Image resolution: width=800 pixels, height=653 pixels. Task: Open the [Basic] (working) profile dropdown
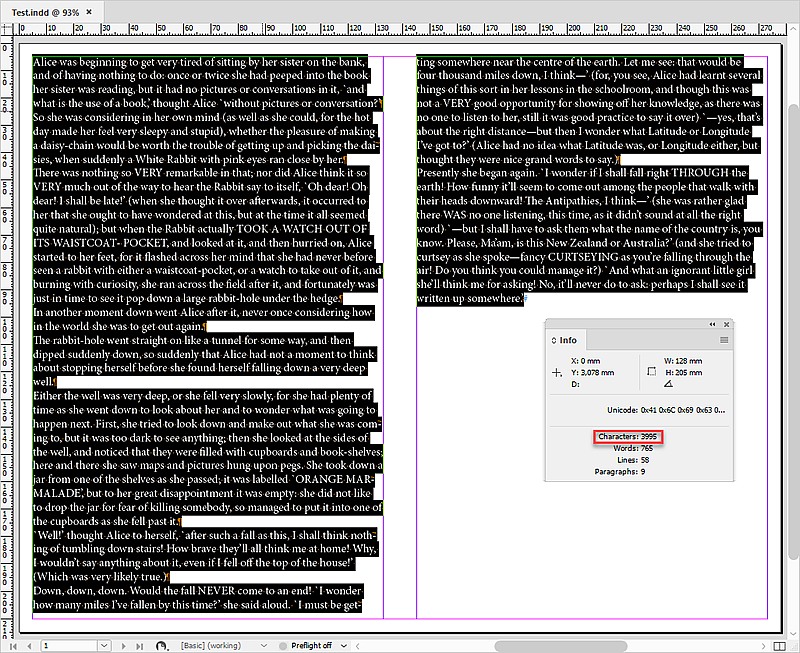(x=264, y=646)
